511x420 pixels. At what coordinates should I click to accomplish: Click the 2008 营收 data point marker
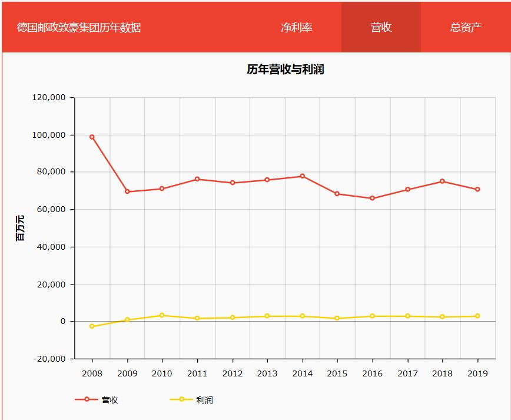[92, 136]
